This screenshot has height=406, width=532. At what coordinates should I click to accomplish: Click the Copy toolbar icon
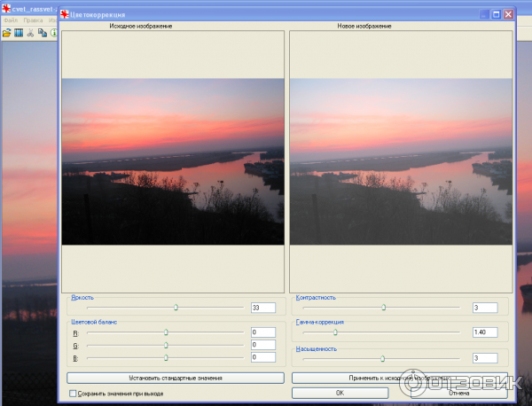(42, 33)
